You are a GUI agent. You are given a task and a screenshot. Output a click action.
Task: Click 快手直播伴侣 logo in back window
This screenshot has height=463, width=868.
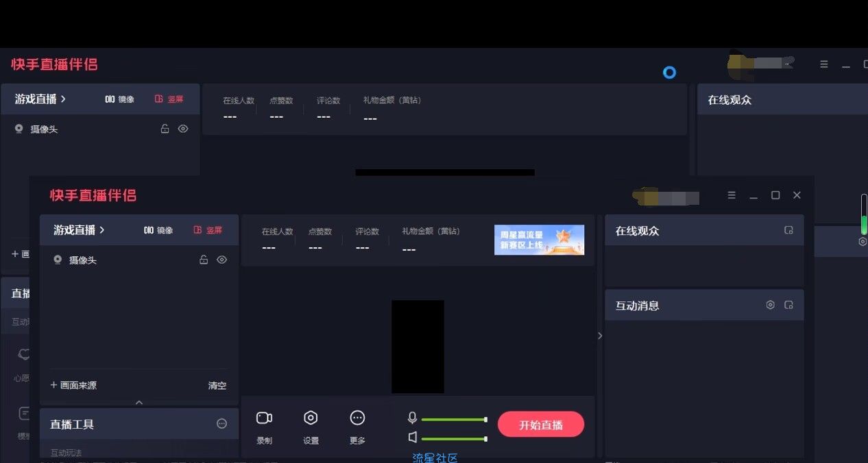(x=54, y=64)
